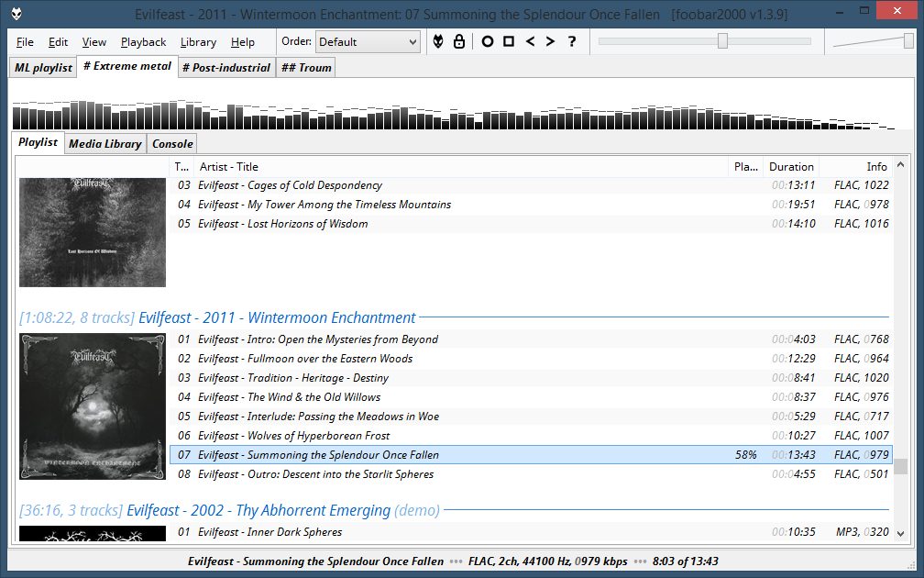Click the Wintermoon Enchantment album cover thumbnail

[93, 407]
